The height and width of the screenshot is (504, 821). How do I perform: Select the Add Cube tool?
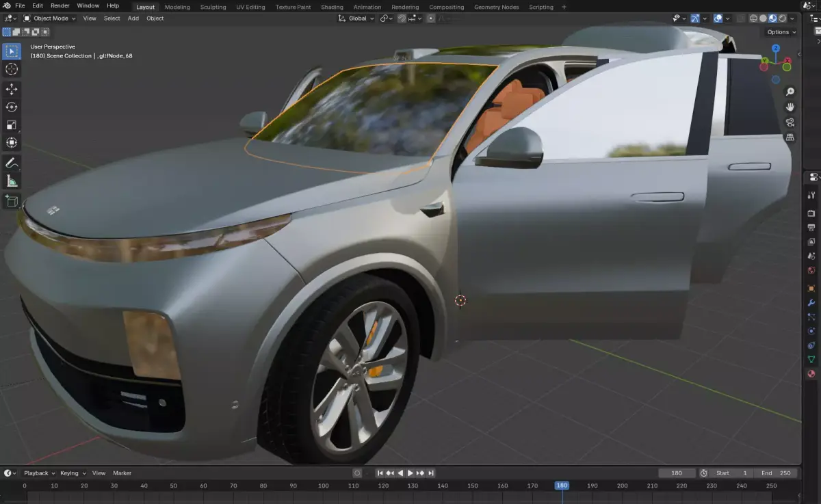tap(12, 200)
